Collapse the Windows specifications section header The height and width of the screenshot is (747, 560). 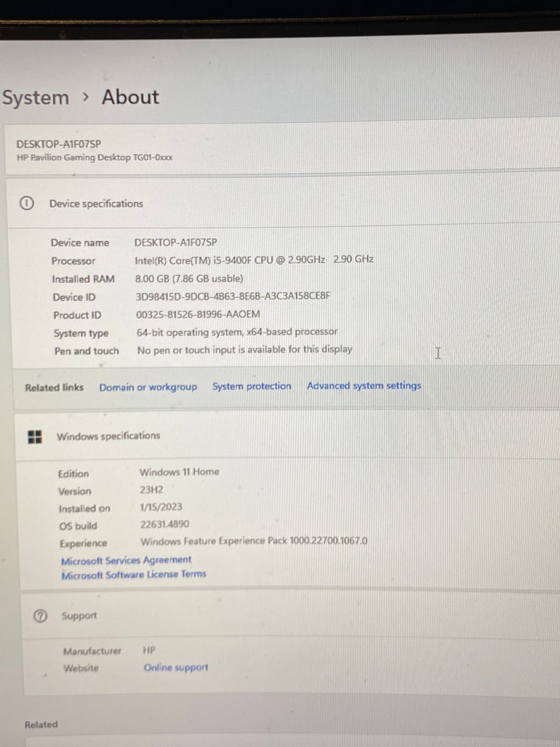click(287, 435)
